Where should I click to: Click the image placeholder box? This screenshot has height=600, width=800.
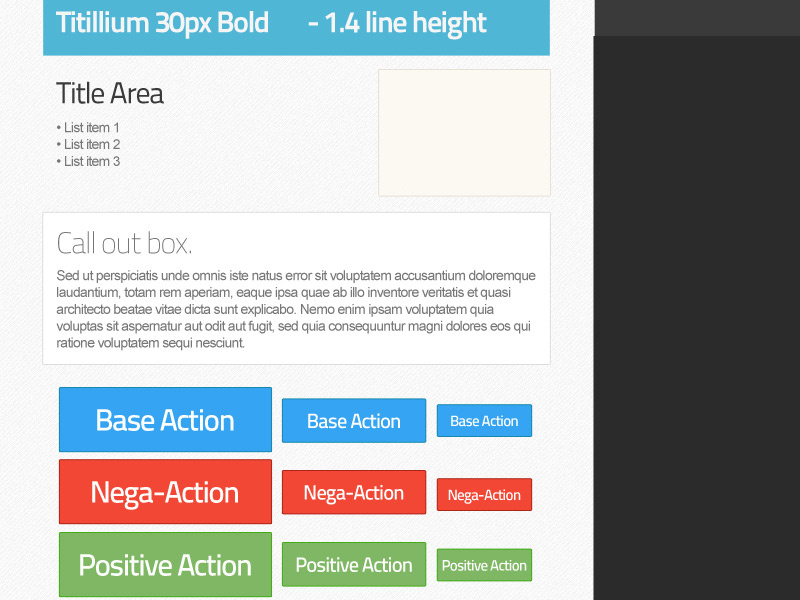click(464, 132)
